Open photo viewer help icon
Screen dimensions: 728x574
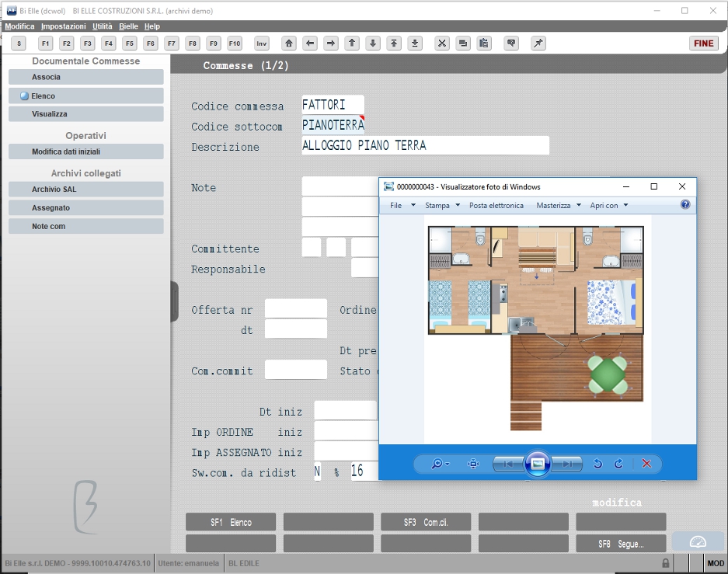pos(685,204)
